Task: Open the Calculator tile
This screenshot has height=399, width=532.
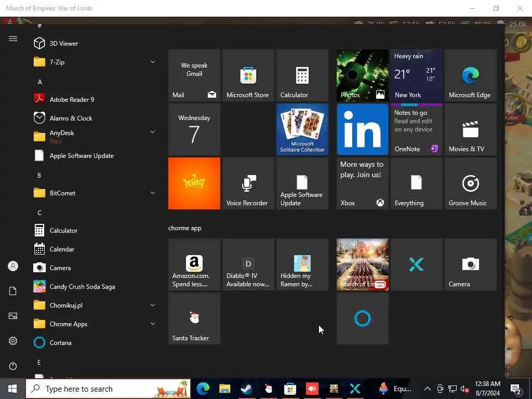Action: [302, 75]
